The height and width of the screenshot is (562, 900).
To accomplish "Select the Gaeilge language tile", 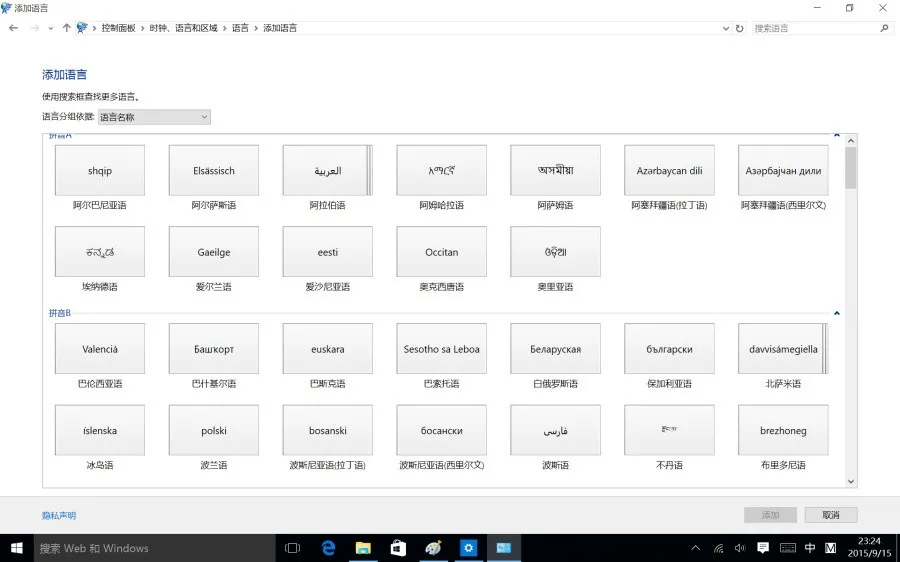I will [214, 251].
